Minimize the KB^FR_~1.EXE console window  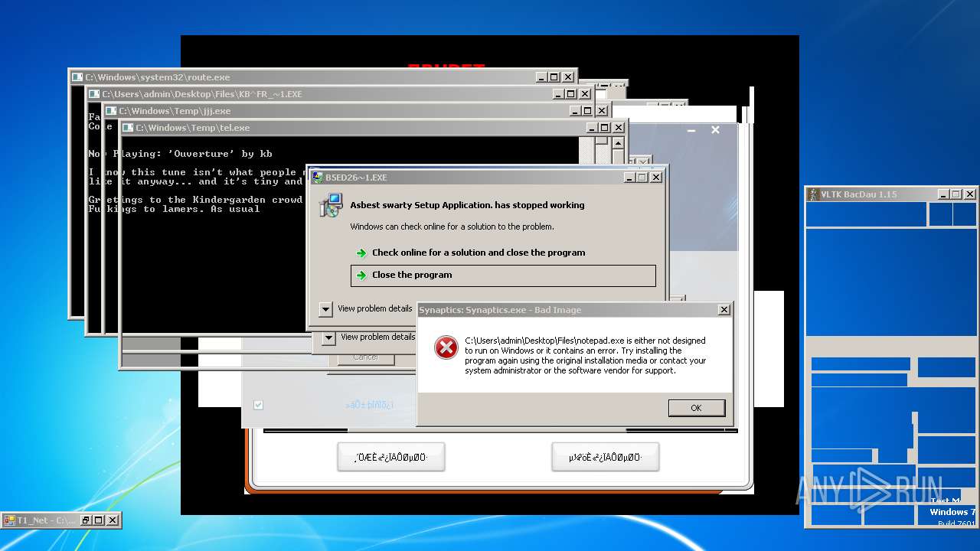coord(558,94)
